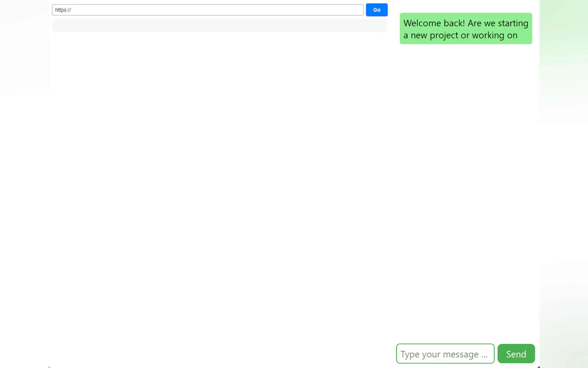This screenshot has height=368, width=588.
Task: Click the empty gray bar below URL field
Action: [219, 25]
